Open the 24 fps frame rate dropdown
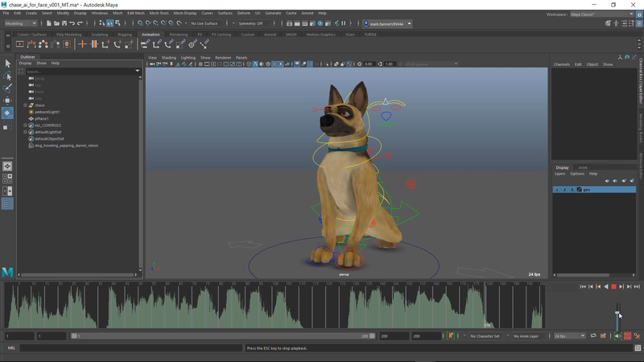The width and height of the screenshot is (644, 362). [x=569, y=335]
